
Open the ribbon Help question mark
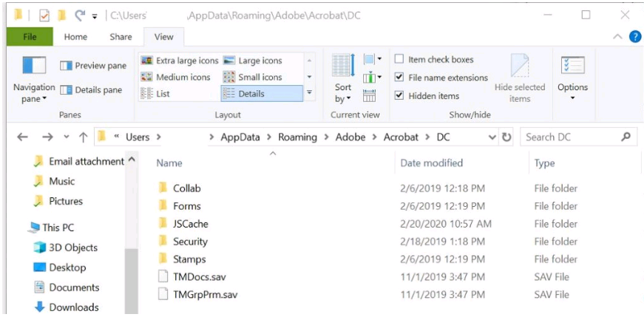pos(634,37)
